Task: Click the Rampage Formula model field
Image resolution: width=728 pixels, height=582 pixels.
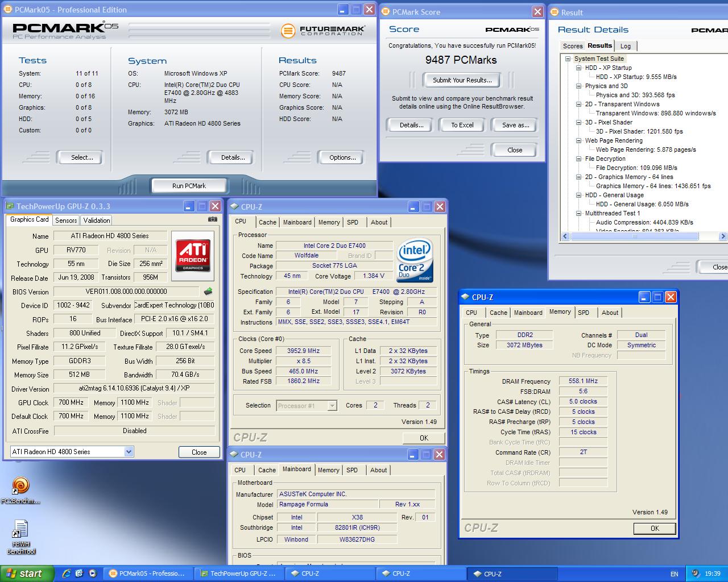Action: [328, 504]
